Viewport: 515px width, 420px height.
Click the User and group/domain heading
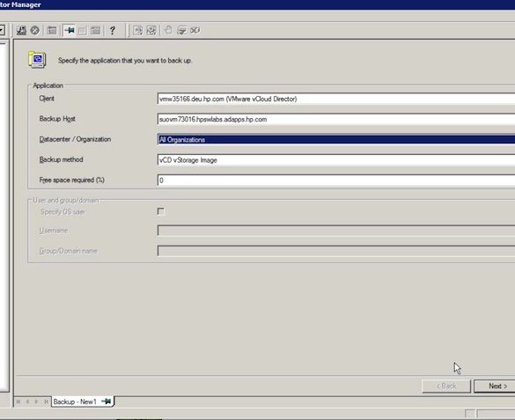coord(66,200)
